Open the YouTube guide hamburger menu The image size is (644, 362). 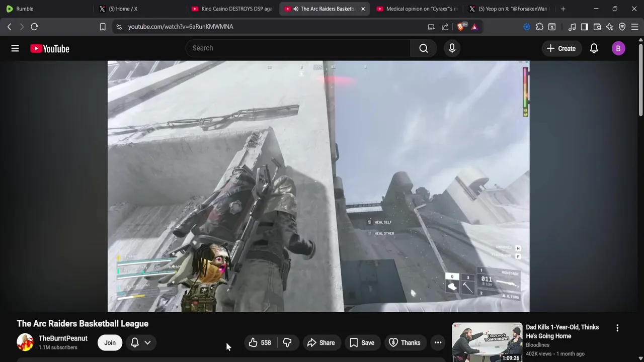pyautogui.click(x=15, y=48)
